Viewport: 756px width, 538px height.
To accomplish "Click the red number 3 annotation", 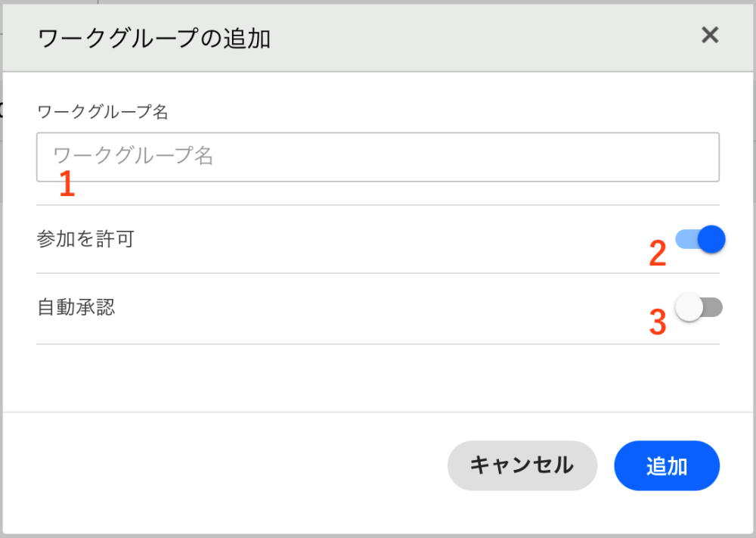I will point(658,322).
